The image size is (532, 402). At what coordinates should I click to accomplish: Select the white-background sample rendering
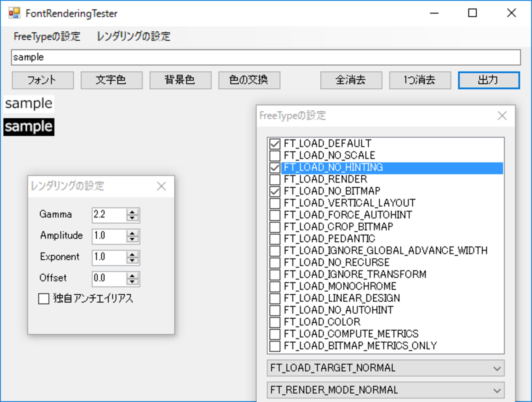point(29,104)
